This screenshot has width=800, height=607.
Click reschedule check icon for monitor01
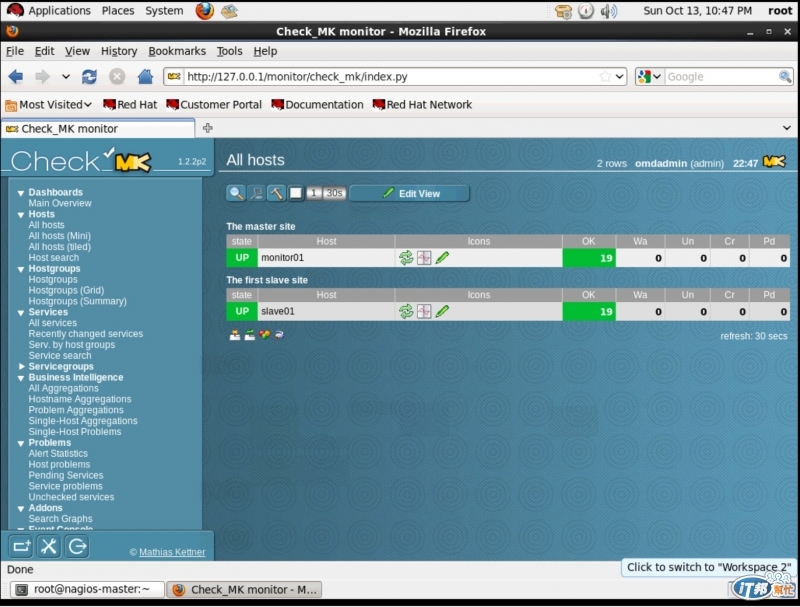(x=406, y=258)
